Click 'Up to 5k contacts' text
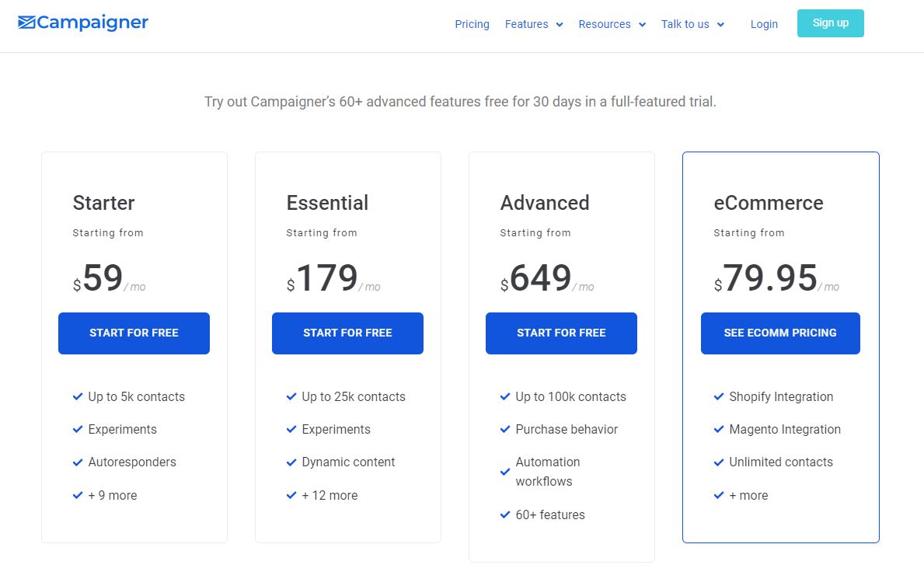Image resolution: width=924 pixels, height=579 pixels. [137, 397]
